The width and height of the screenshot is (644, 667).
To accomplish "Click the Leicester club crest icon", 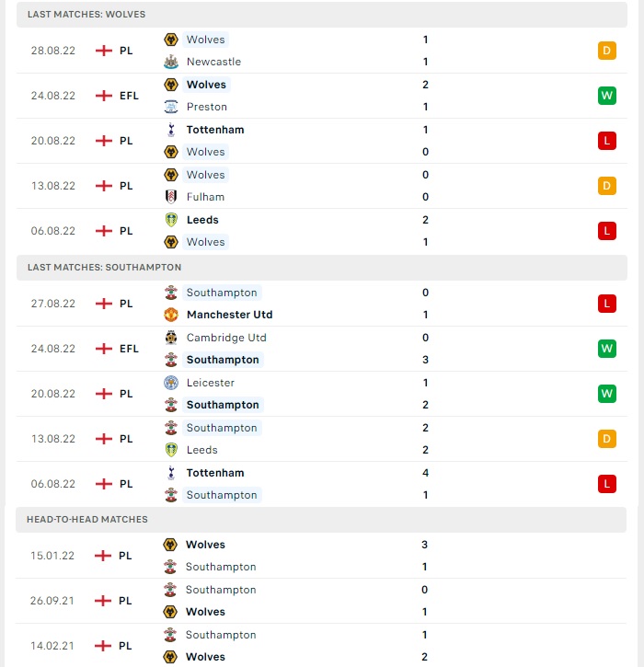I will pos(171,383).
